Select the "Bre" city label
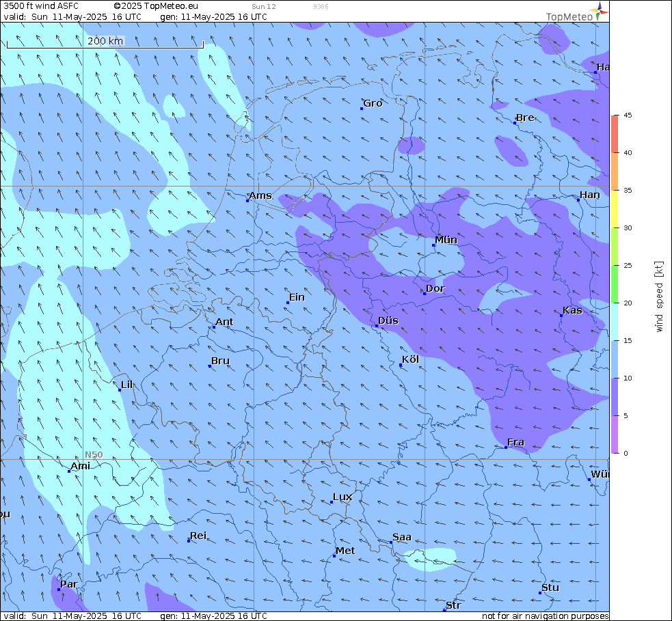 point(525,118)
